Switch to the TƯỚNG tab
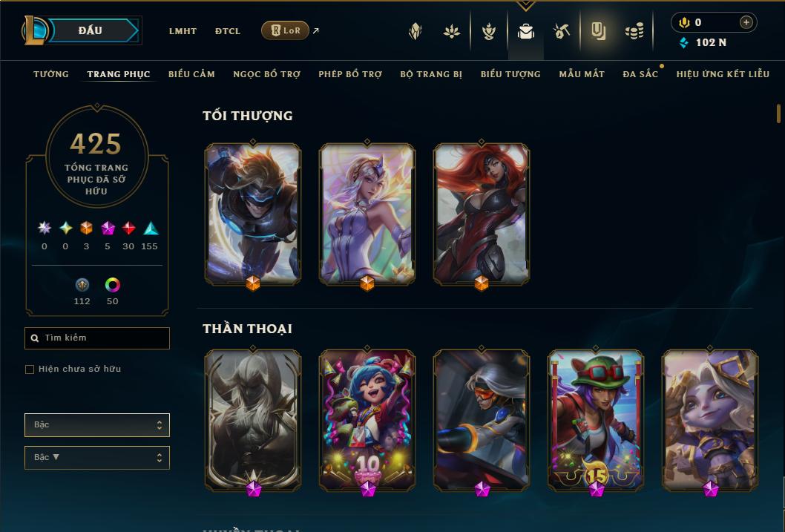The image size is (785, 532). pos(51,74)
